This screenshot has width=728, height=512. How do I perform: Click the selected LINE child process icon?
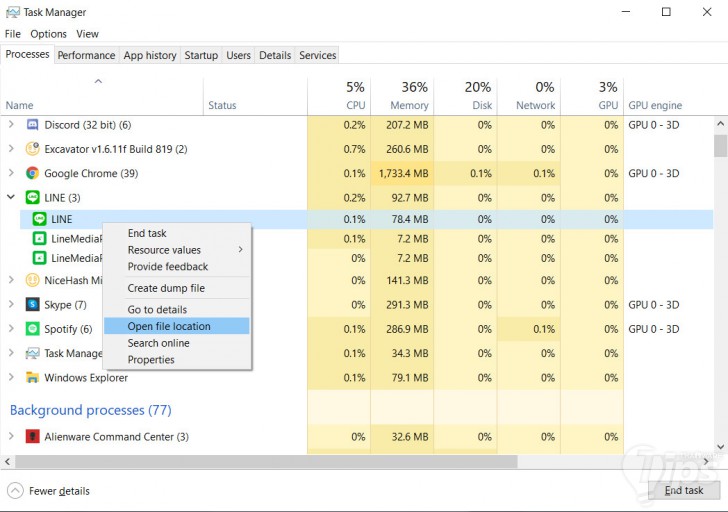point(39,219)
